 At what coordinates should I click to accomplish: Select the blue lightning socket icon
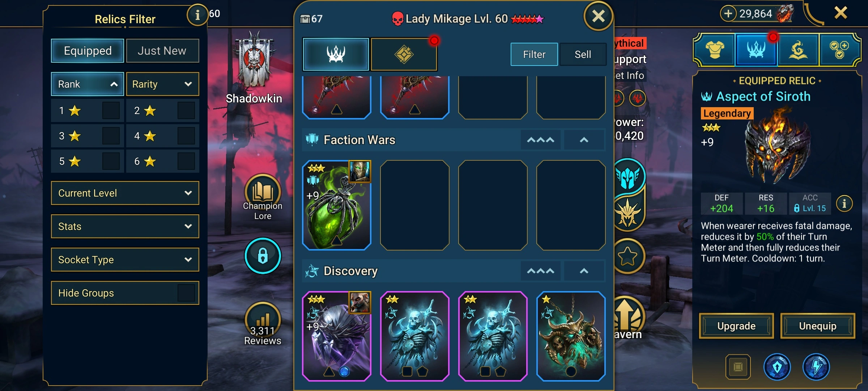tap(816, 367)
